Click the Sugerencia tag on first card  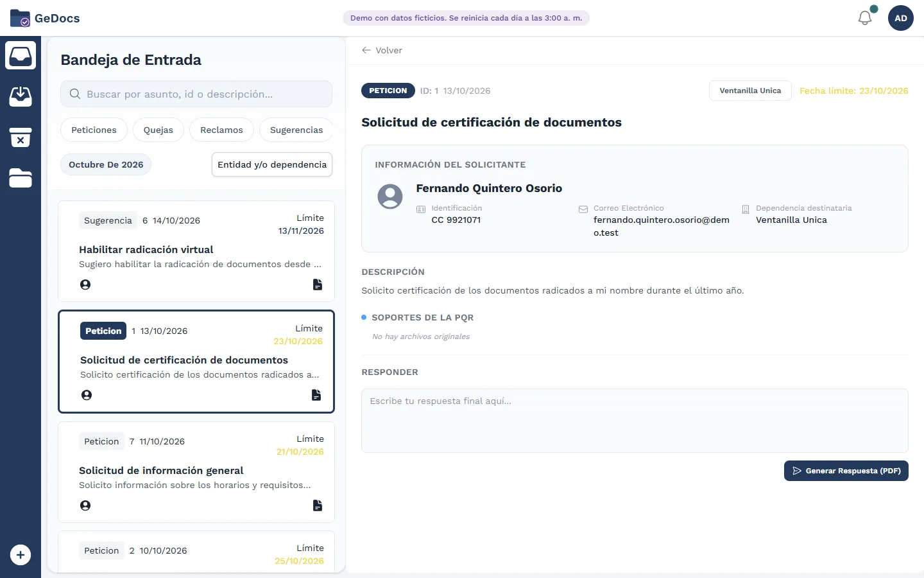click(x=108, y=220)
